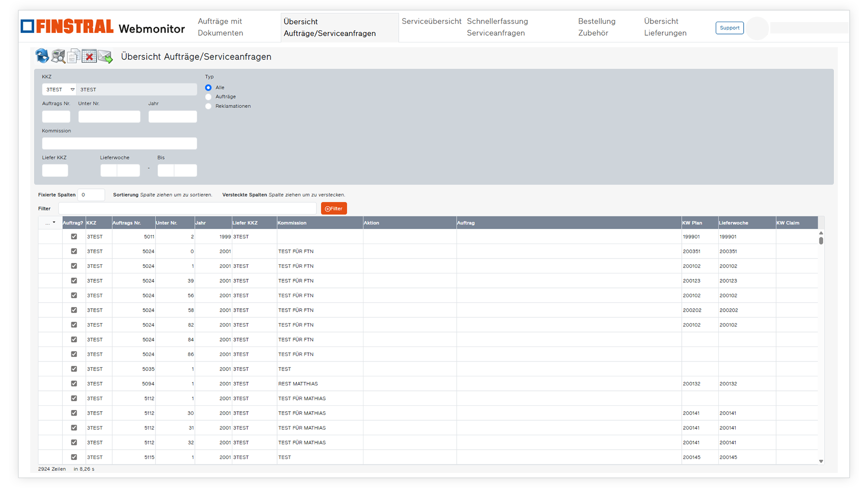Click the 2924 Zeilen row count
868x488 pixels.
click(x=52, y=469)
